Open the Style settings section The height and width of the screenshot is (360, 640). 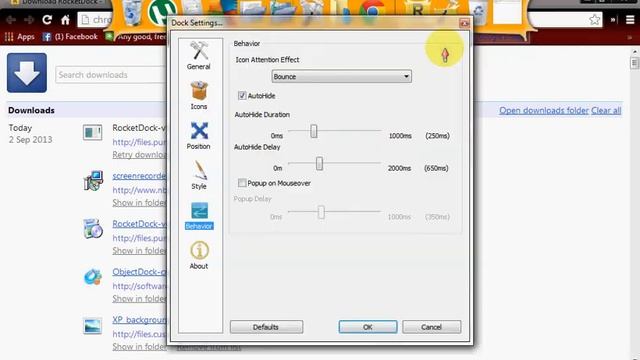(199, 175)
